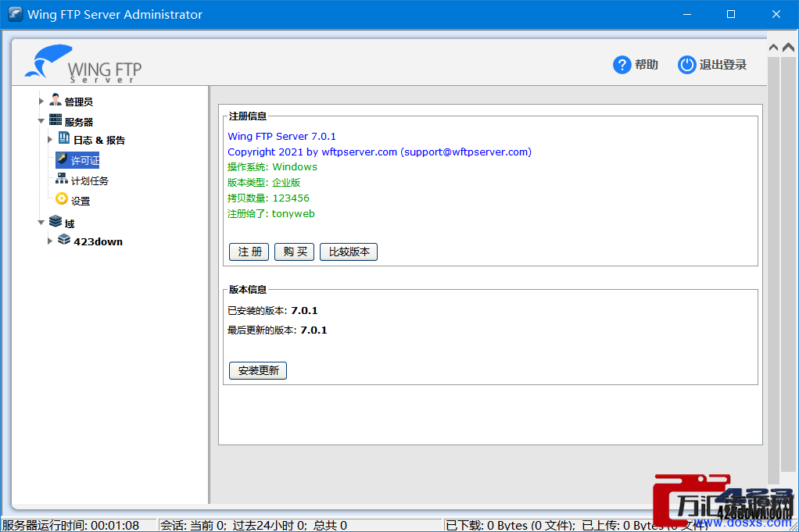Expand the 管理员 tree node

pyautogui.click(x=41, y=101)
